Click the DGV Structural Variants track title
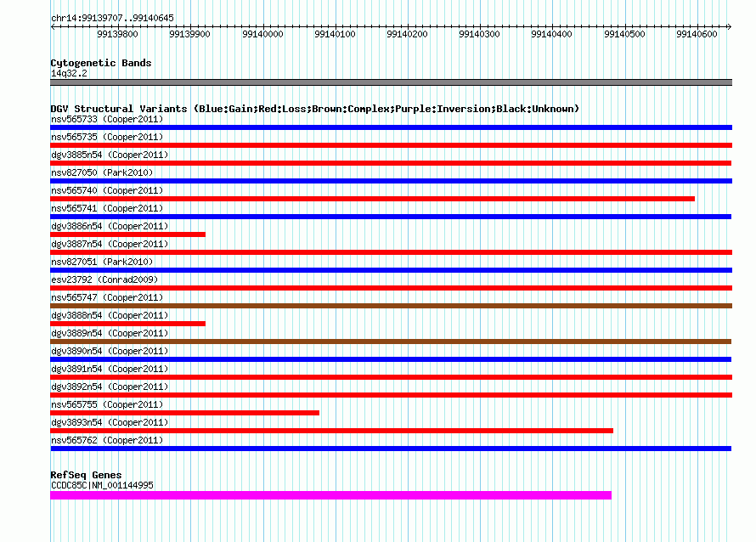Screen dimensions: 756x542 point(314,109)
